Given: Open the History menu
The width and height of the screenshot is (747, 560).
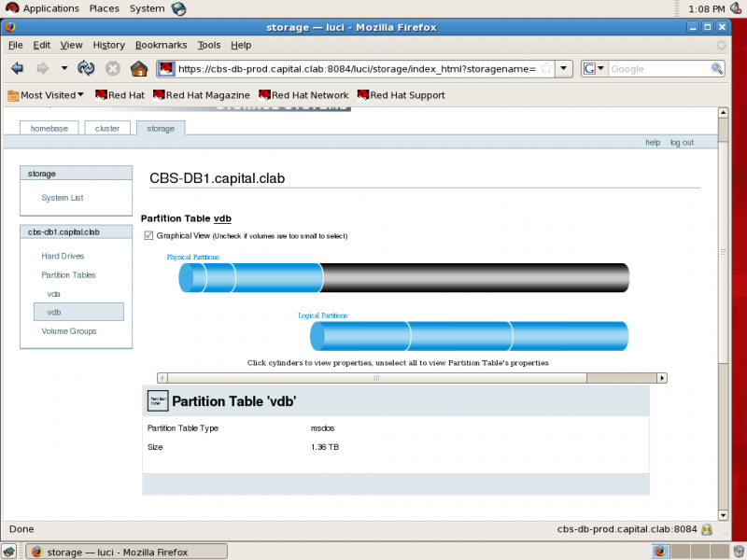Looking at the screenshot, I should tap(108, 45).
